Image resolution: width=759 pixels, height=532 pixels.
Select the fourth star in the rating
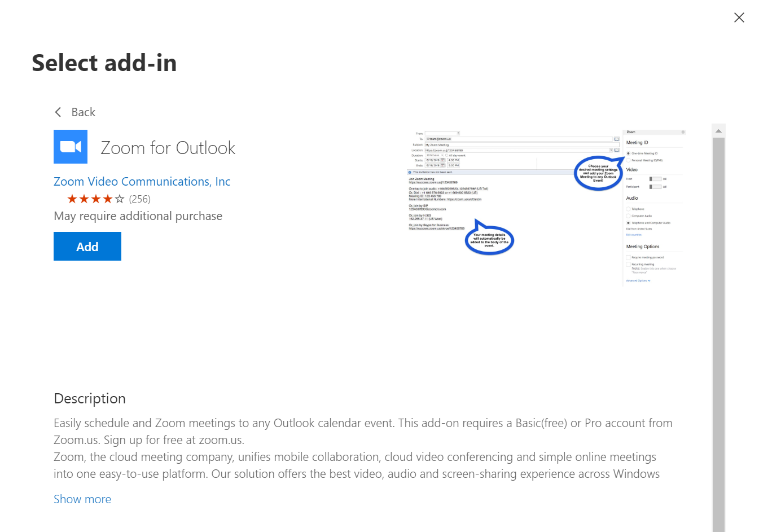[107, 199]
